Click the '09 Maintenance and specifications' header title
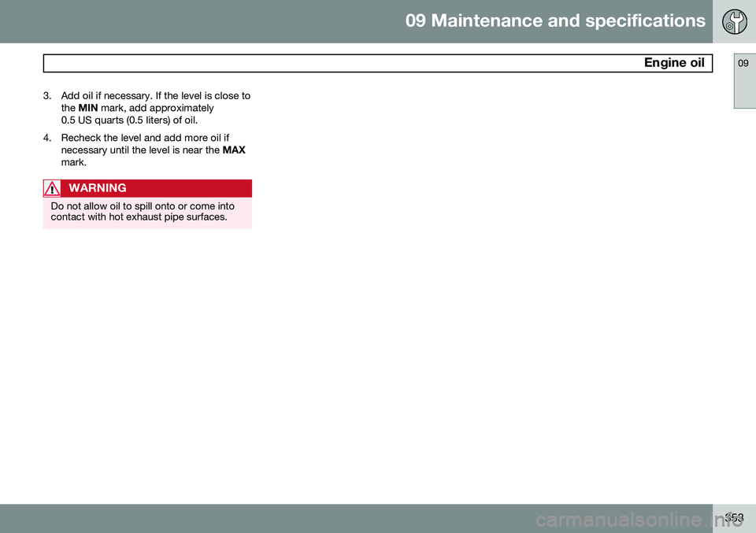The image size is (756, 533). (555, 20)
